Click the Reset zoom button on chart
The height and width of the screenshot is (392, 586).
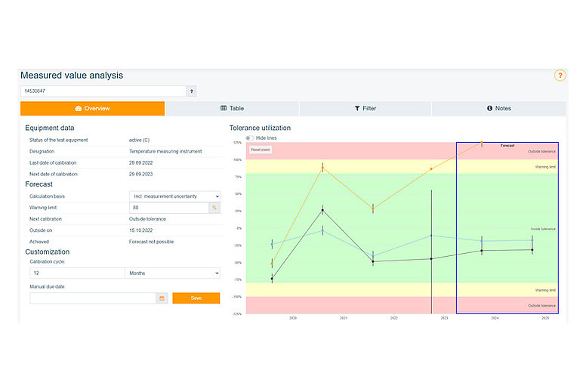tap(261, 150)
